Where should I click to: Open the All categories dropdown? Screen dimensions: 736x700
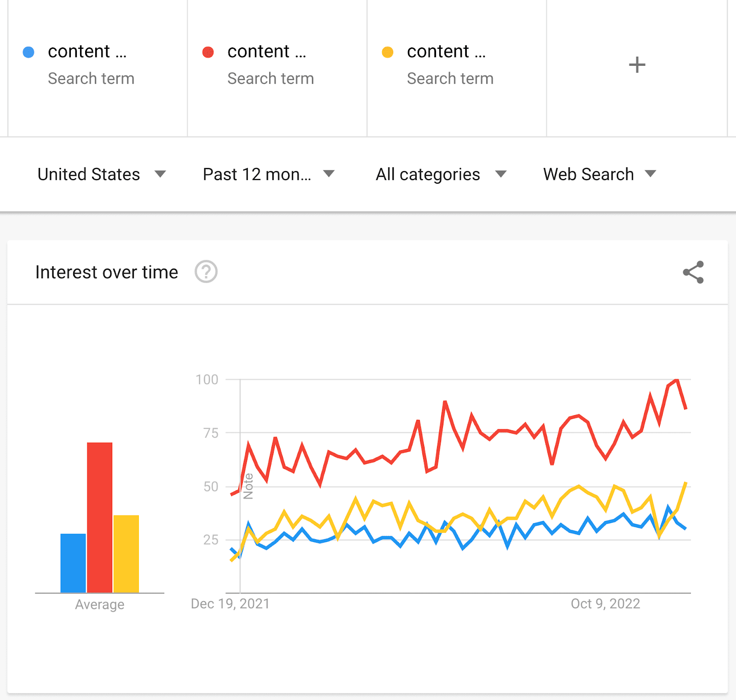click(x=441, y=174)
